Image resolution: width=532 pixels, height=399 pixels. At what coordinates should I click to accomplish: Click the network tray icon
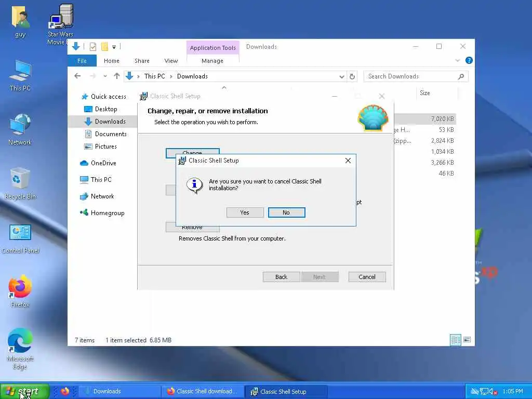pyautogui.click(x=484, y=392)
